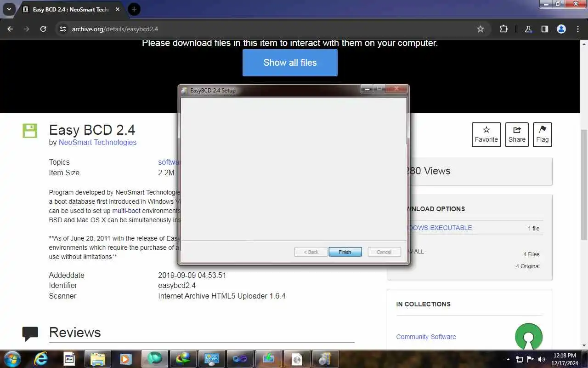Reload the archive.org page
The height and width of the screenshot is (368, 588).
pyautogui.click(x=43, y=29)
